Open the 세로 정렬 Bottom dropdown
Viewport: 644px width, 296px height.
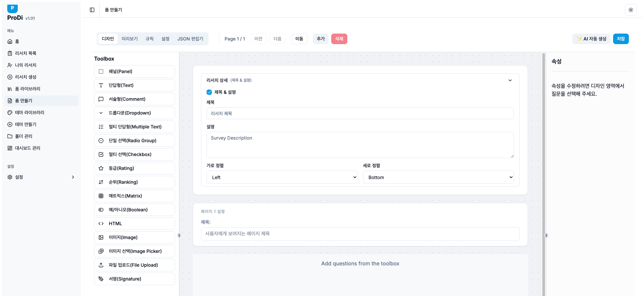point(438,177)
